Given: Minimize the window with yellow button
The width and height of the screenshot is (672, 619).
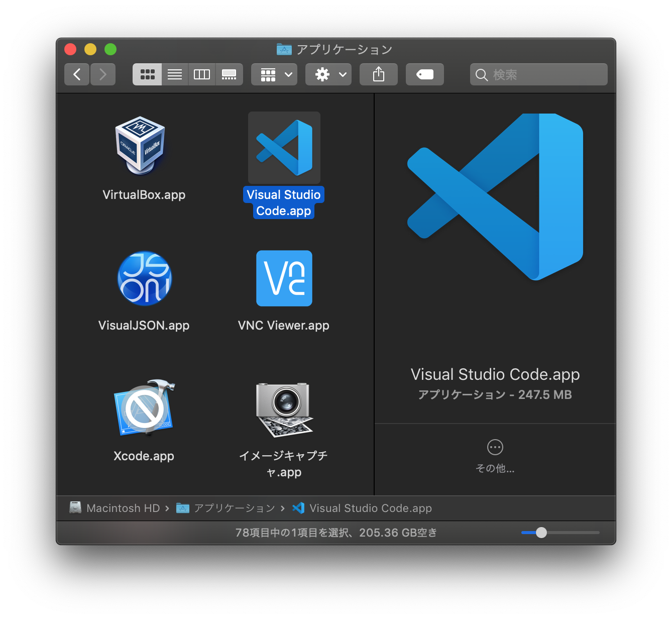Looking at the screenshot, I should (90, 49).
